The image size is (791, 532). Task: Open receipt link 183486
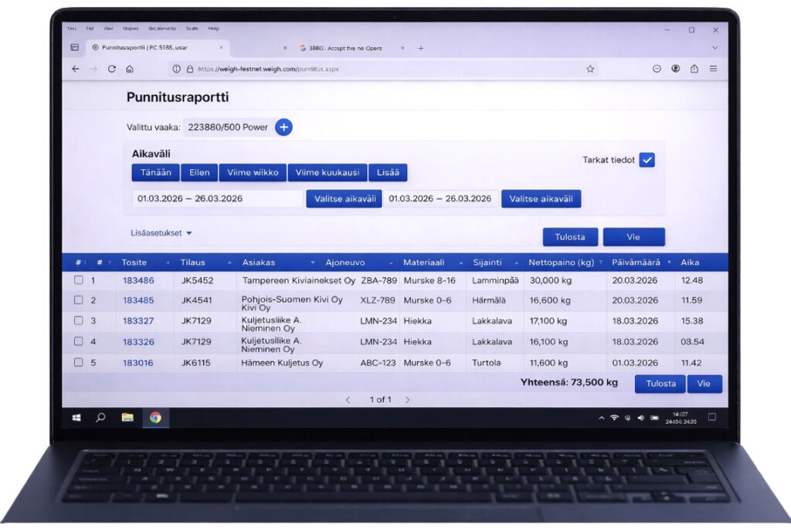pyautogui.click(x=138, y=280)
